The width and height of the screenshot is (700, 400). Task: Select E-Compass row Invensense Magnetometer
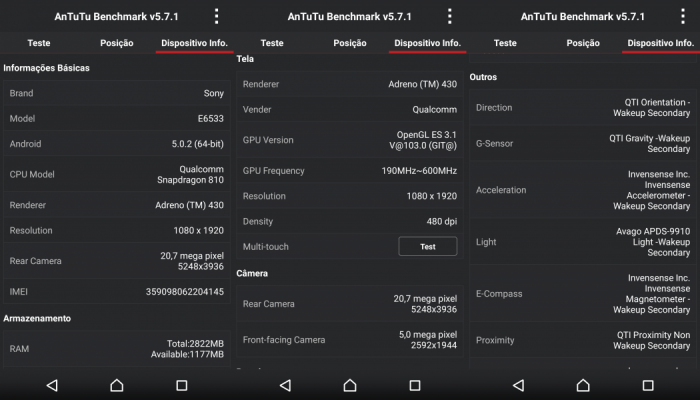[583, 294]
